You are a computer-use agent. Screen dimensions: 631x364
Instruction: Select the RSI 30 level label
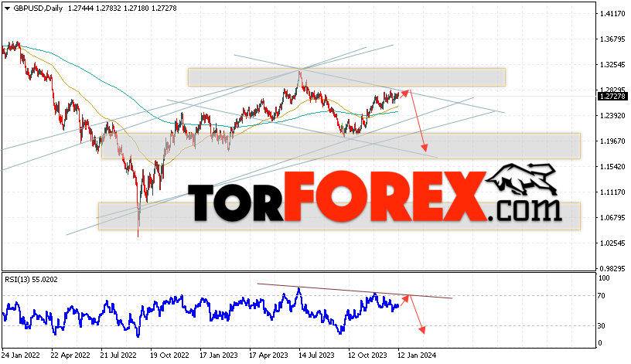[601, 326]
